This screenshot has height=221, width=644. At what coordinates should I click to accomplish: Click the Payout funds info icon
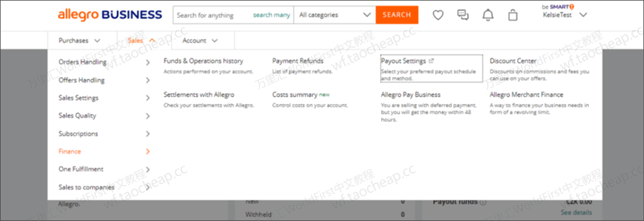click(x=482, y=202)
